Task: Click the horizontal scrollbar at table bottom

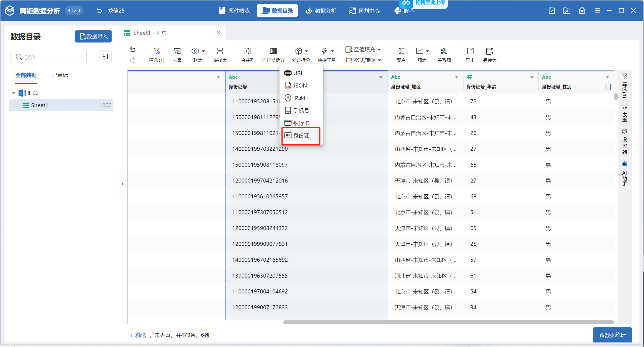Action: pyautogui.click(x=448, y=322)
